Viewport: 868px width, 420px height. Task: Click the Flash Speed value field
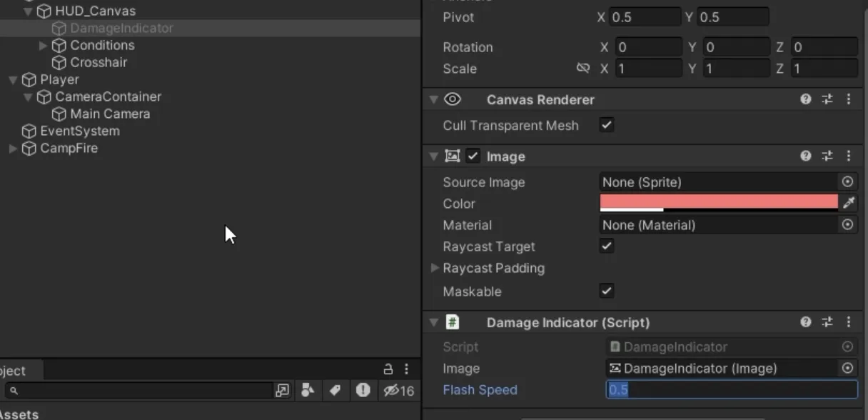pos(732,390)
